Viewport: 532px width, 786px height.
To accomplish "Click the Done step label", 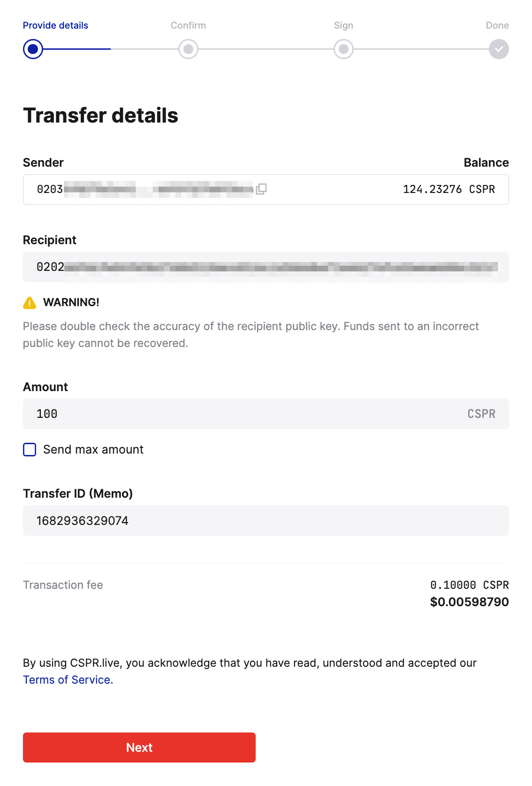I will coord(497,25).
